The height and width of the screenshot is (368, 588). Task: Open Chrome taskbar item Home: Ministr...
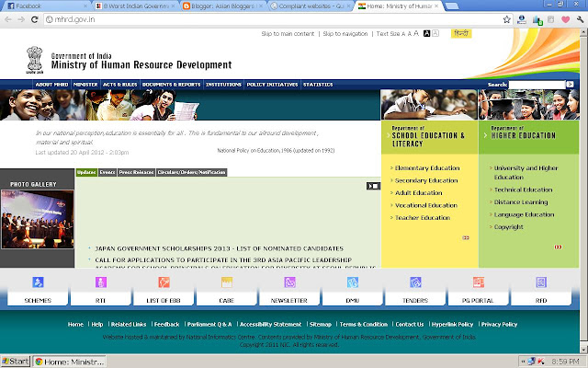pos(70,362)
